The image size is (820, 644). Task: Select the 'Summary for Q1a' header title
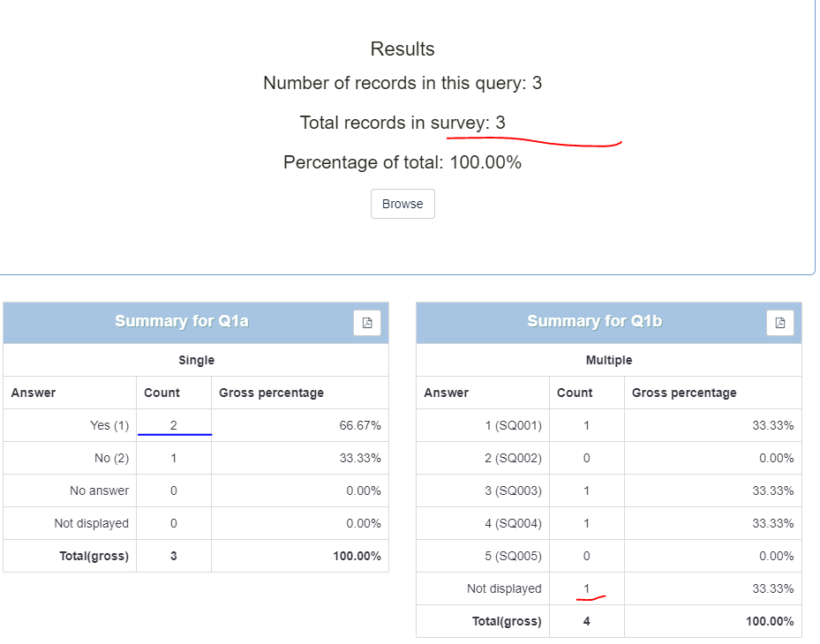181,321
